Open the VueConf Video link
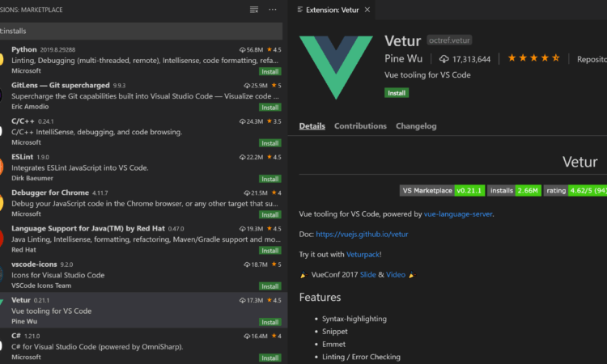This screenshot has height=364, width=607. point(396,275)
